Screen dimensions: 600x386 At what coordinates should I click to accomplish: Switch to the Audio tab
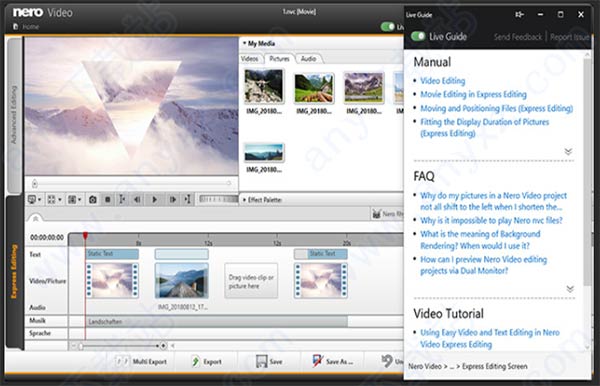click(308, 59)
